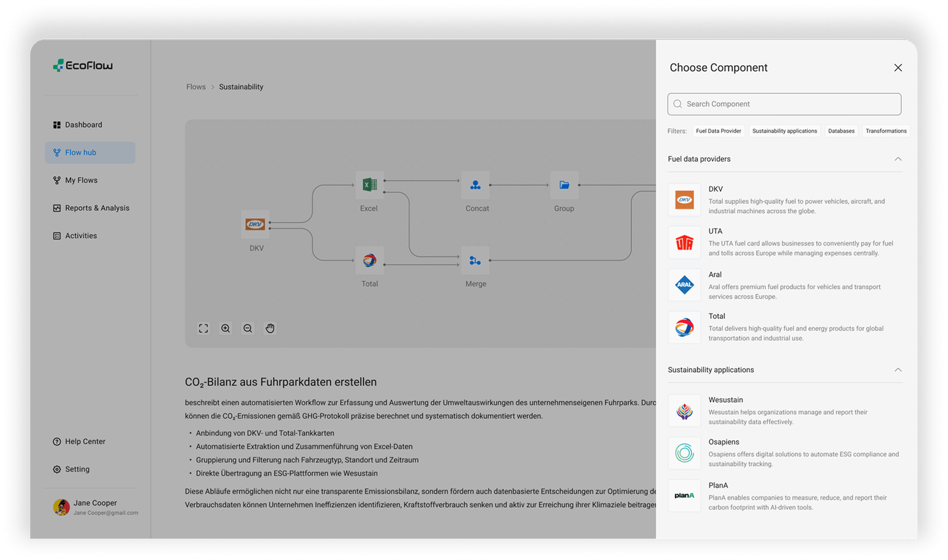The image size is (948, 560).
Task: Click the Activities list icon
Action: (x=57, y=236)
